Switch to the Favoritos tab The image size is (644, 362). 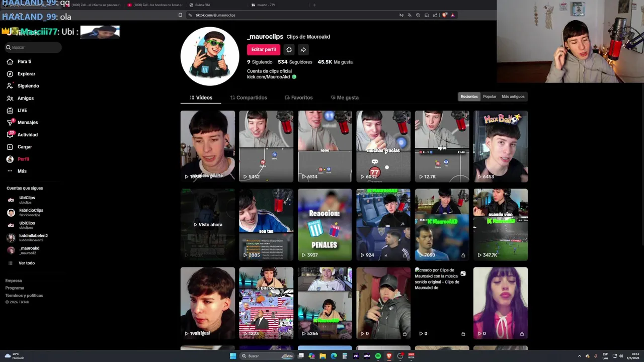point(299,98)
